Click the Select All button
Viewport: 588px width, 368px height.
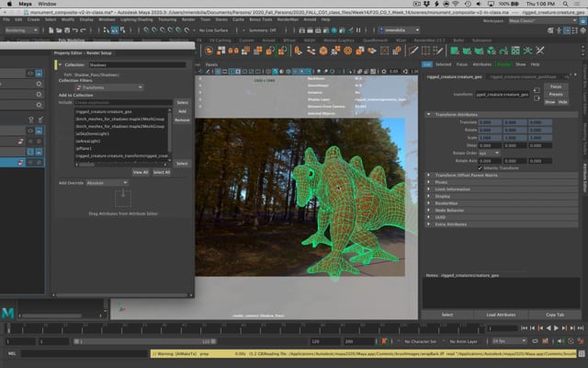pos(162,172)
